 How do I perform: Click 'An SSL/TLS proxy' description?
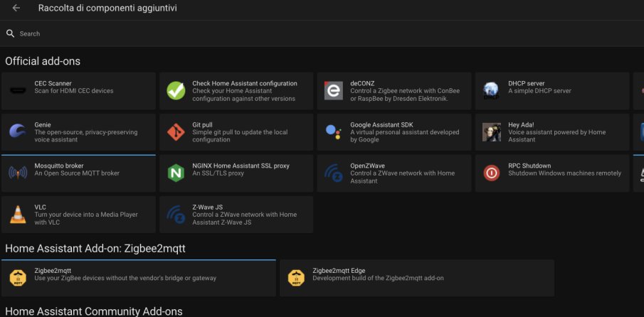(218, 173)
